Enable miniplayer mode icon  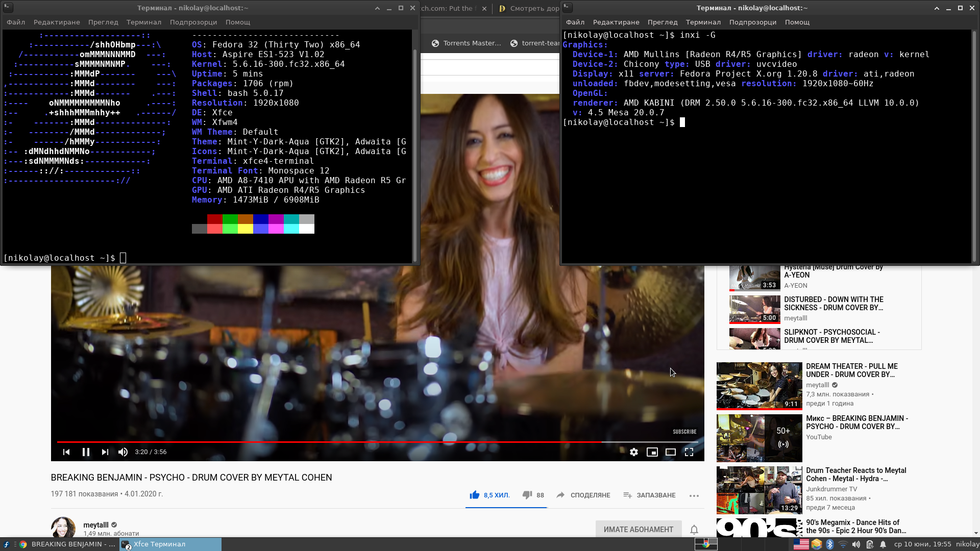(x=652, y=452)
